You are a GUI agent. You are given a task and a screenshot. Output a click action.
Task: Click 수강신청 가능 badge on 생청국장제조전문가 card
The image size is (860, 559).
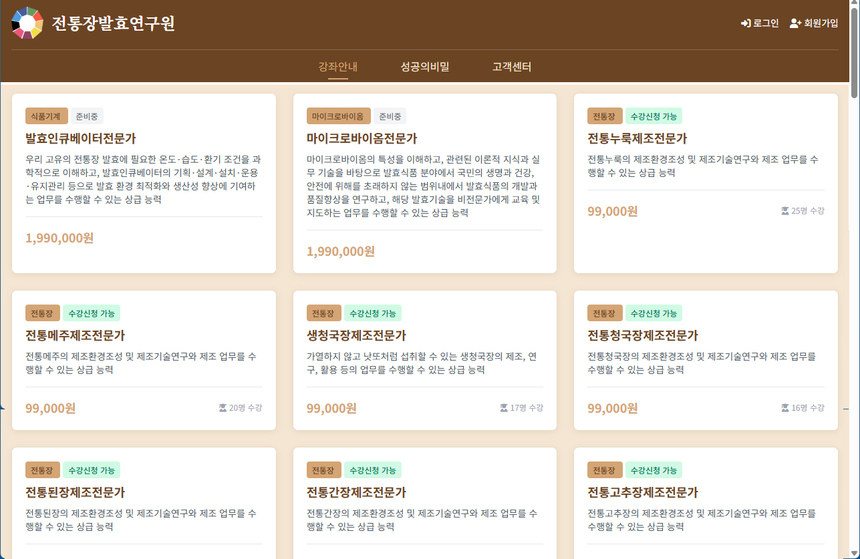tap(372, 313)
